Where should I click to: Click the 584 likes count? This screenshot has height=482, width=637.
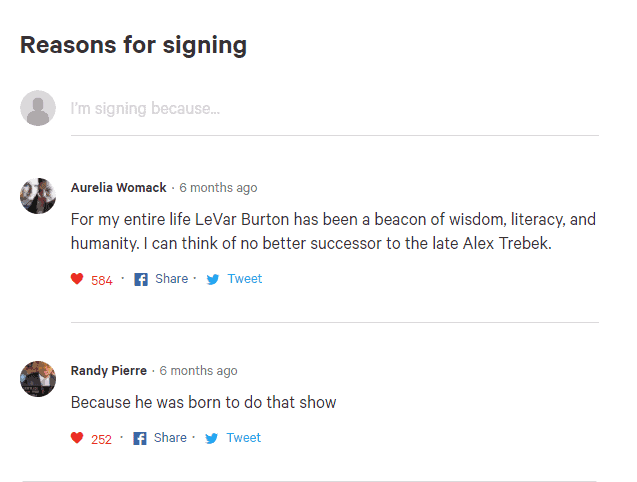[x=102, y=280]
